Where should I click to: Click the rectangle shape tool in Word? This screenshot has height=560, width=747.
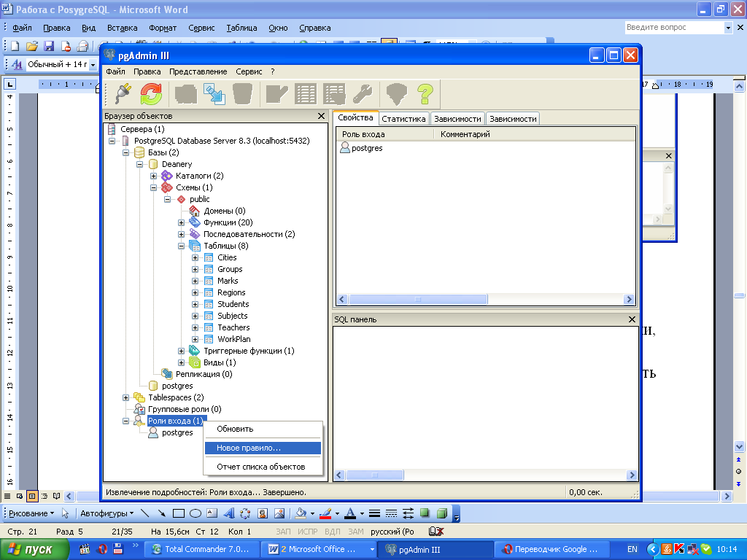(x=179, y=513)
